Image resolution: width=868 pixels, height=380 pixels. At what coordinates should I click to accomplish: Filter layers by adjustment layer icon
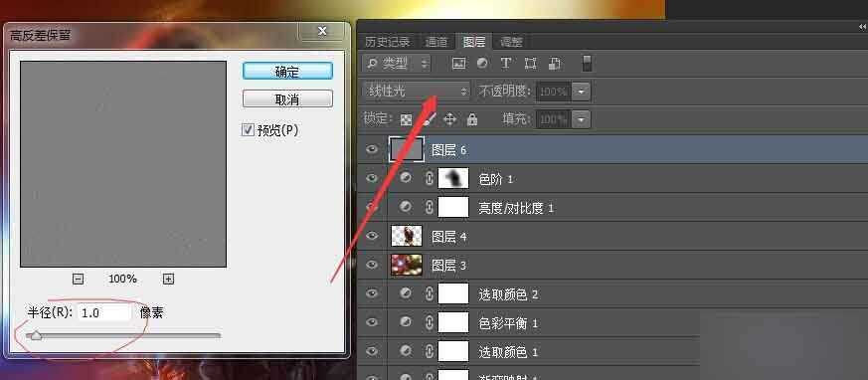tap(482, 63)
